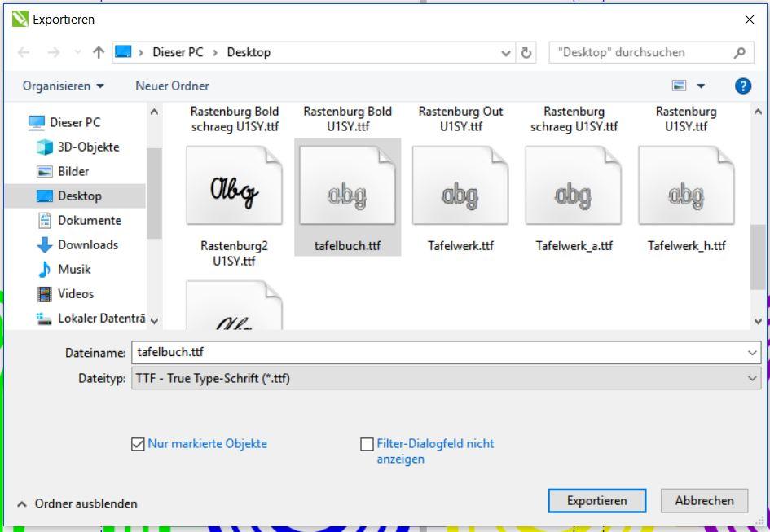Click the Back navigation arrow

[x=24, y=52]
